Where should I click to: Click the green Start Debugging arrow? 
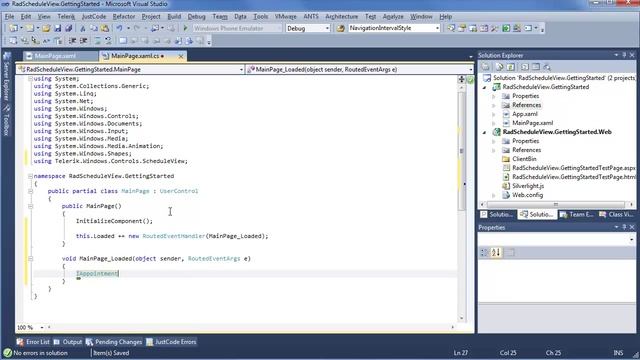tap(185, 28)
